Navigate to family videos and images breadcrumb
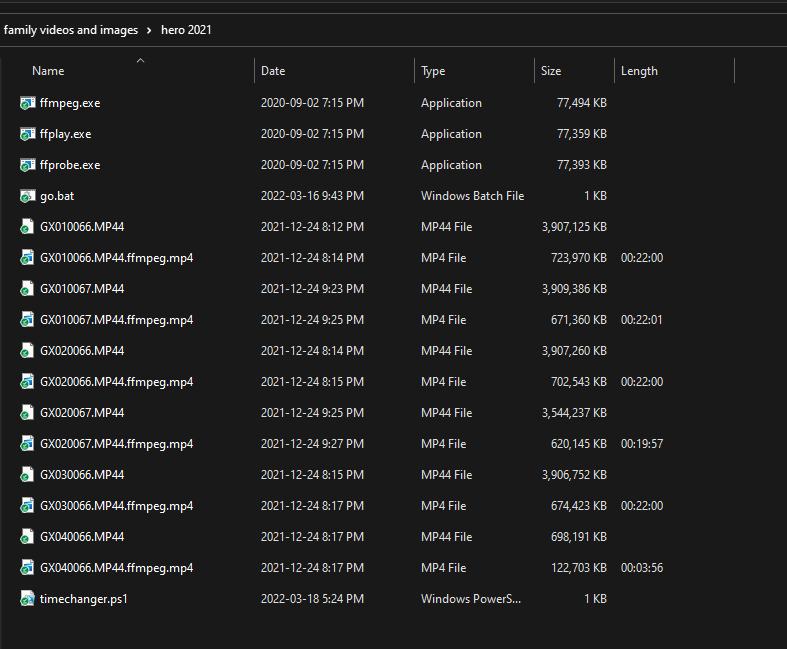This screenshot has height=649, width=787. coord(71,30)
